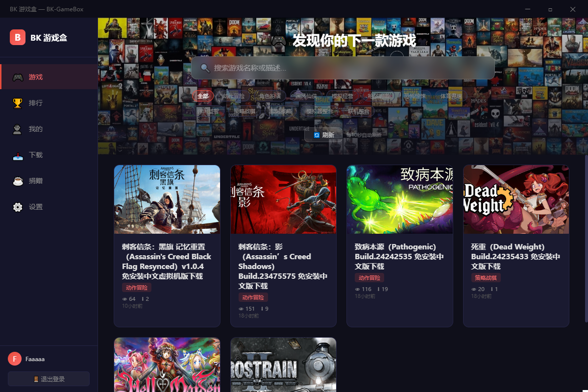Click the trophy icon beside 排行
The width and height of the screenshot is (588, 392).
click(18, 103)
